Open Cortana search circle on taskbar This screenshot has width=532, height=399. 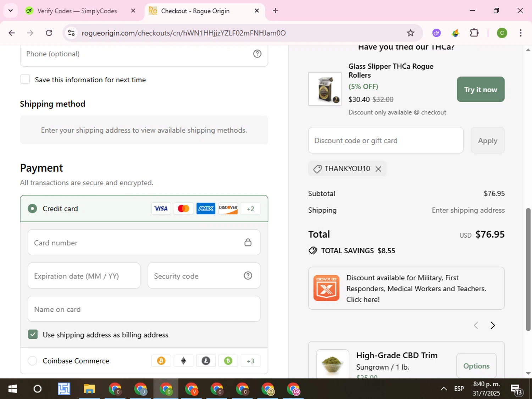click(37, 389)
